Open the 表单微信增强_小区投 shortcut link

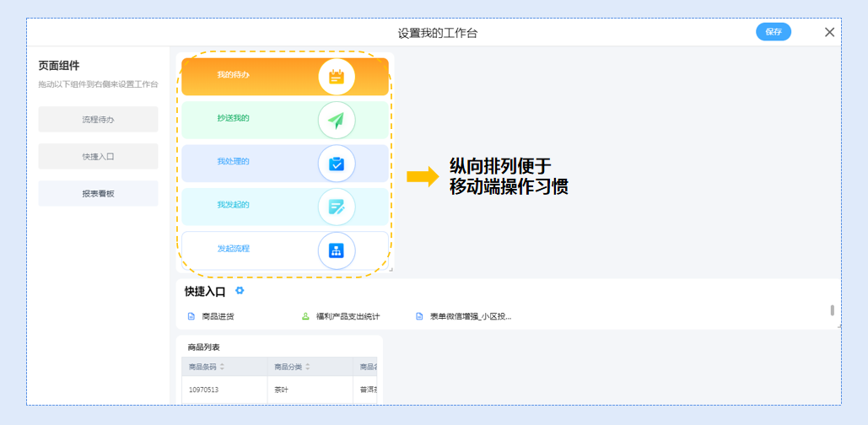[470, 316]
